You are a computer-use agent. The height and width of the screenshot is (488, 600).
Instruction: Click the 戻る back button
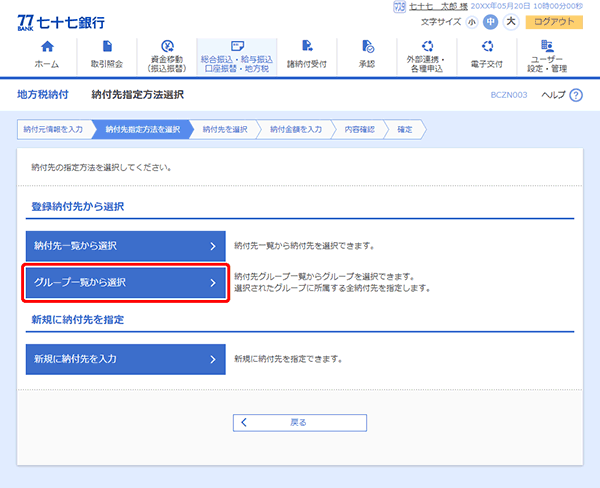coord(300,423)
